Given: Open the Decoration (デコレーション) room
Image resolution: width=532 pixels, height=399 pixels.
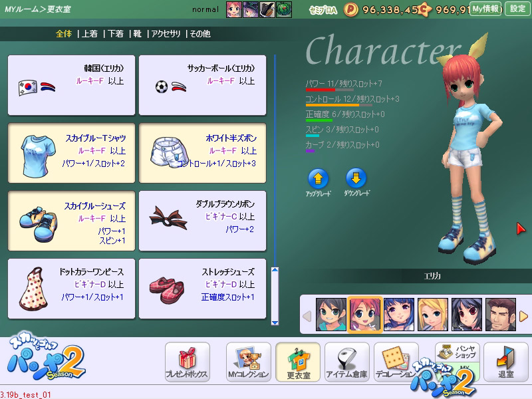Looking at the screenshot, I should (396, 362).
